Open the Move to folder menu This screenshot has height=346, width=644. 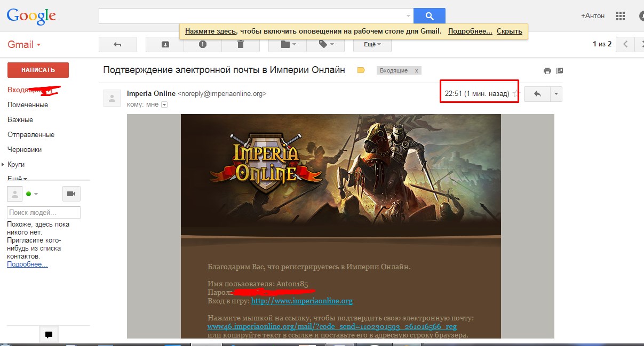(288, 44)
